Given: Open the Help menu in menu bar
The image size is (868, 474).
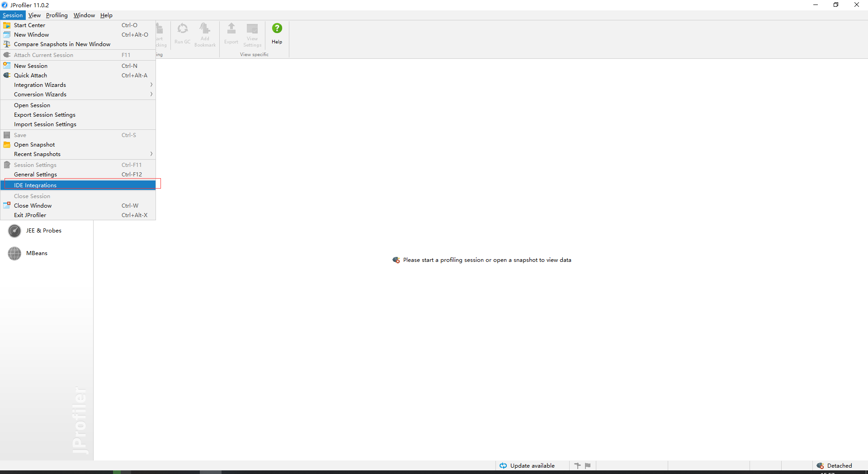Looking at the screenshot, I should (106, 15).
